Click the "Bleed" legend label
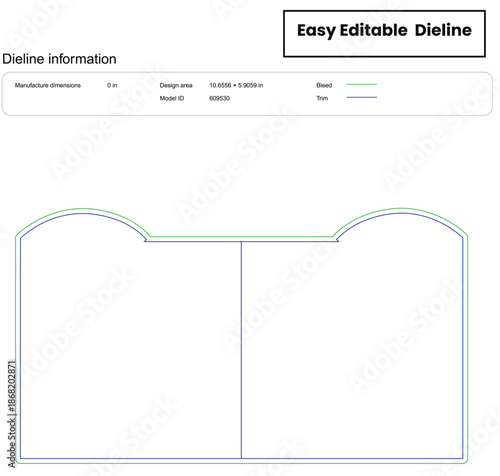The image size is (500, 476). click(x=324, y=85)
